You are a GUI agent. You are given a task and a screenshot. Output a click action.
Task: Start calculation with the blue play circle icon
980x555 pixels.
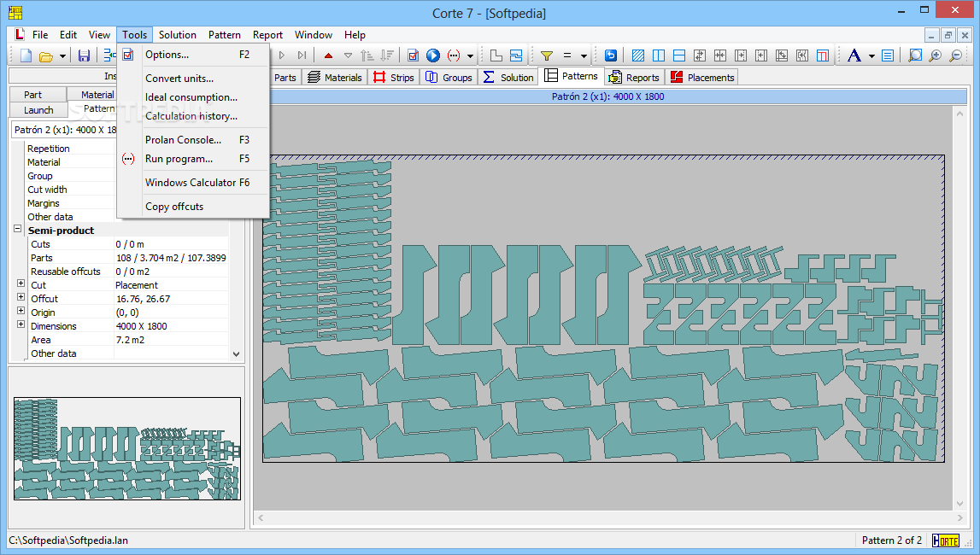433,55
